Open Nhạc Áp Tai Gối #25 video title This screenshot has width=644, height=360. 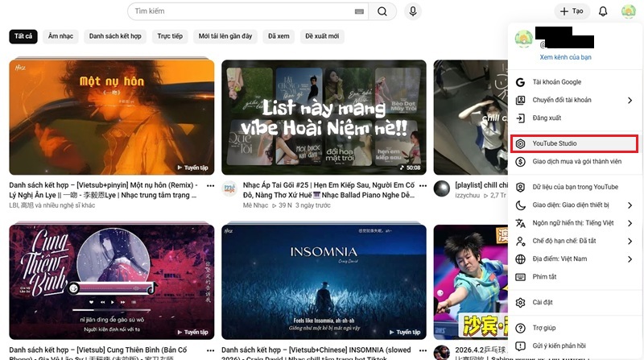[x=328, y=190]
